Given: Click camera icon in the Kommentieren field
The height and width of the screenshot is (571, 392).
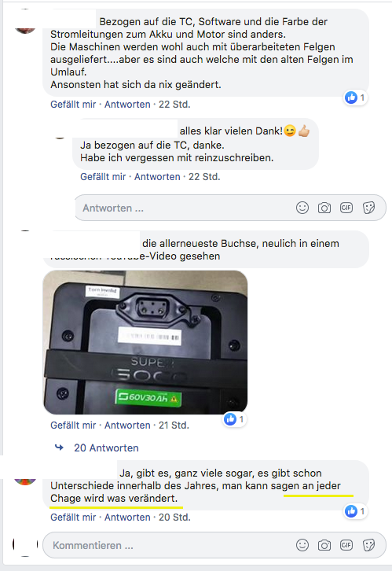Looking at the screenshot, I should [x=324, y=545].
